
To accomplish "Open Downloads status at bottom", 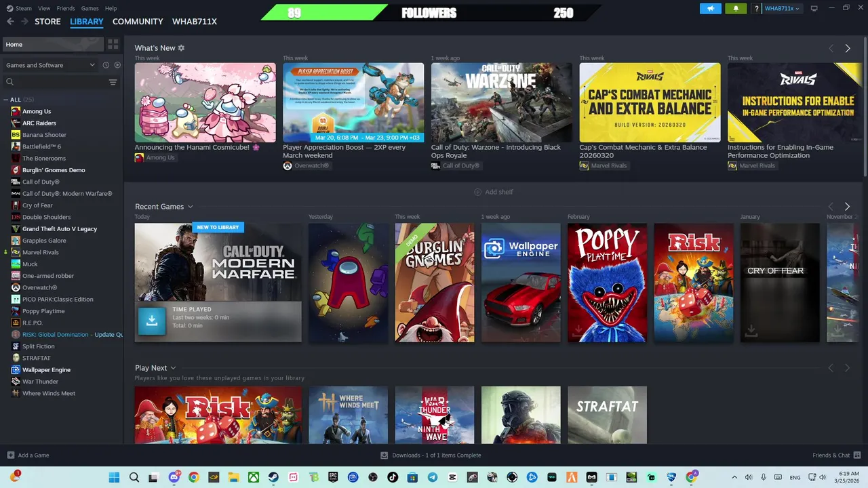I will tap(431, 455).
